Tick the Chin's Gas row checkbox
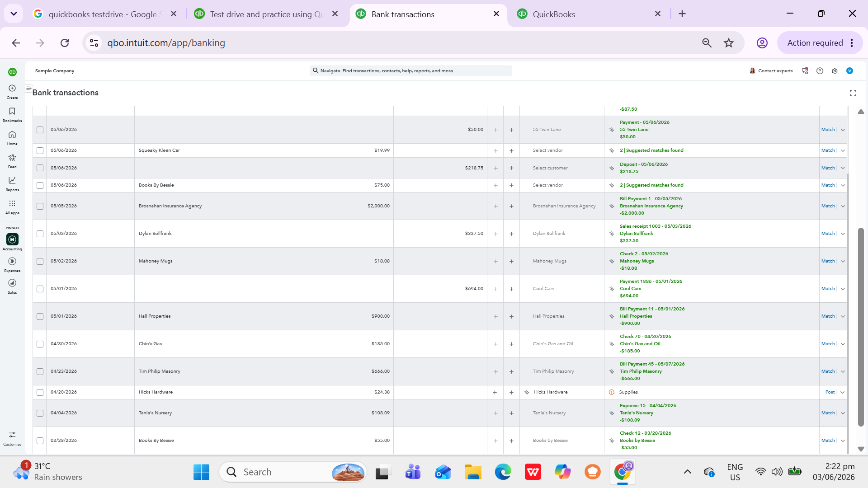 40,344
